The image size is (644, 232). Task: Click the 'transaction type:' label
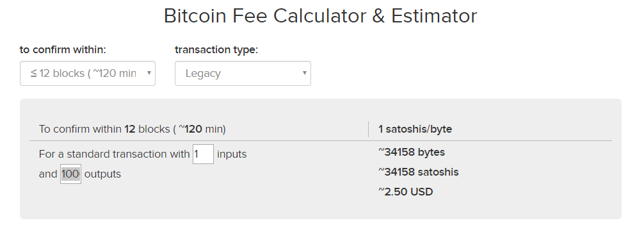216,50
